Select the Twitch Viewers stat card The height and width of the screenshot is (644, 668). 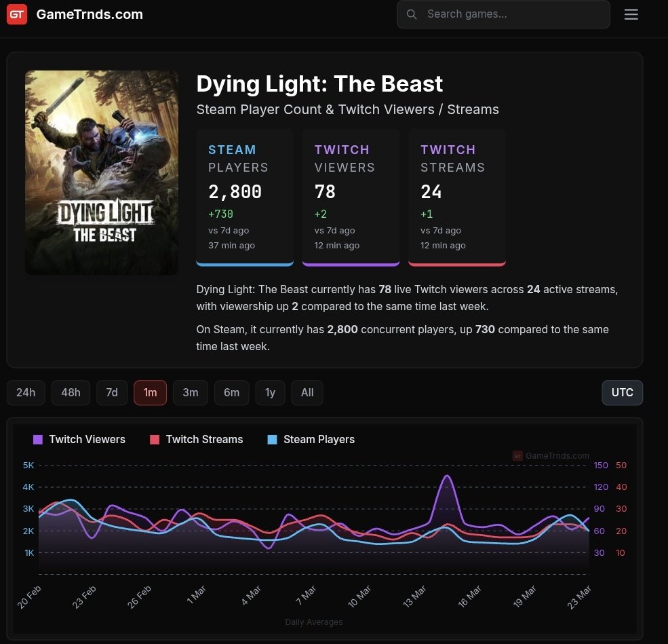[x=351, y=197]
